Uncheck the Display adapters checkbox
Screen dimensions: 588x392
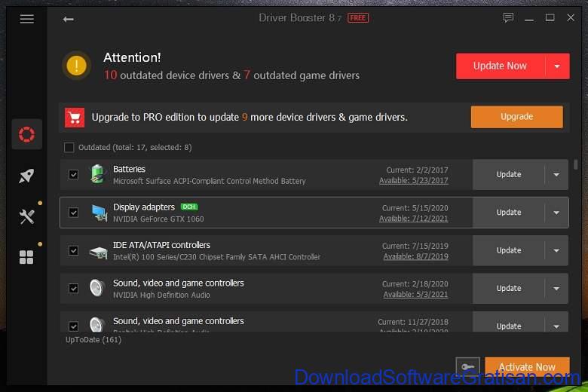click(x=74, y=213)
